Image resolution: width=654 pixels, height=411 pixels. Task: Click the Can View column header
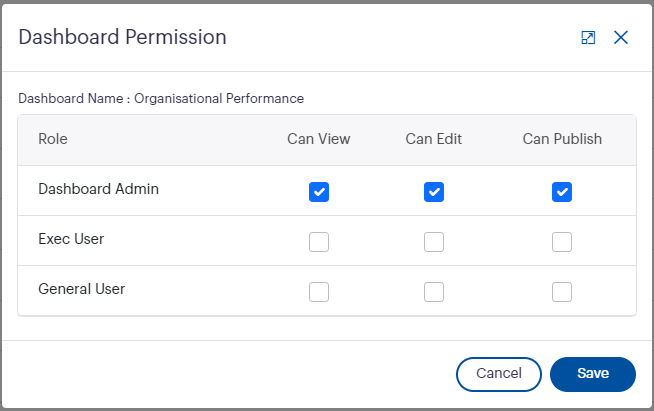319,139
